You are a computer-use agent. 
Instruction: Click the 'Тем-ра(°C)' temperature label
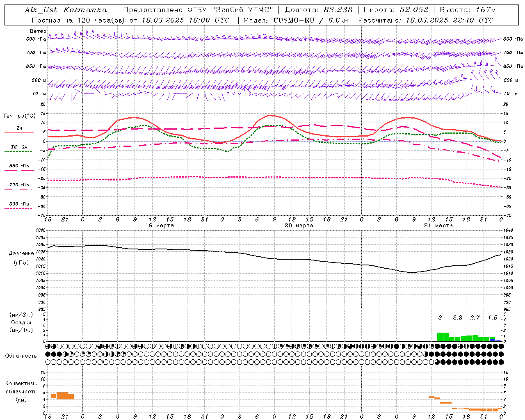(19, 116)
